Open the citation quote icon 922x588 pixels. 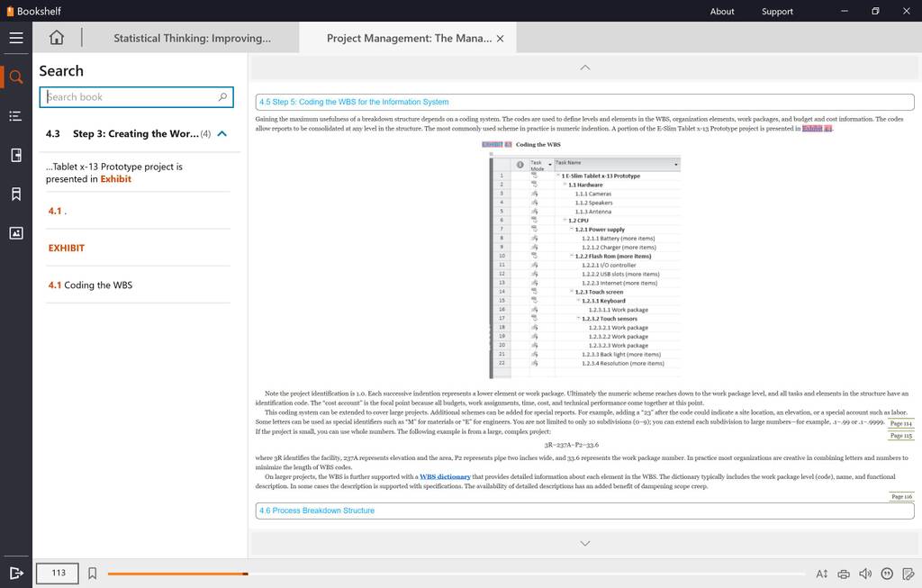click(887, 574)
